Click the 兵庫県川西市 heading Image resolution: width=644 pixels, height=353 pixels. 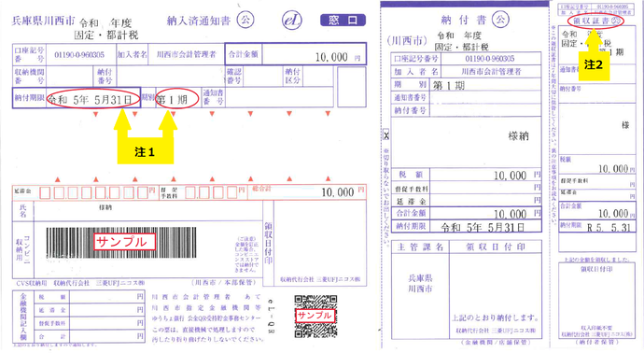[44, 21]
